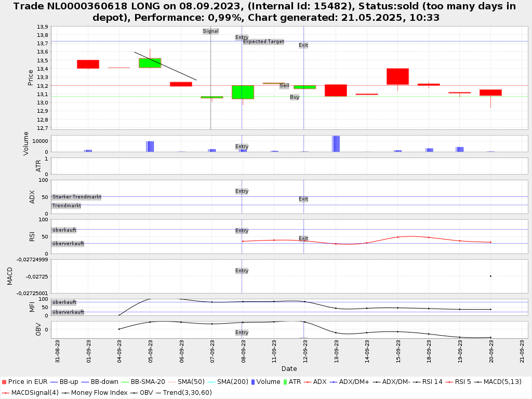
Task: Click the tallest volume bar on 13-09-23
Action: [x=336, y=144]
